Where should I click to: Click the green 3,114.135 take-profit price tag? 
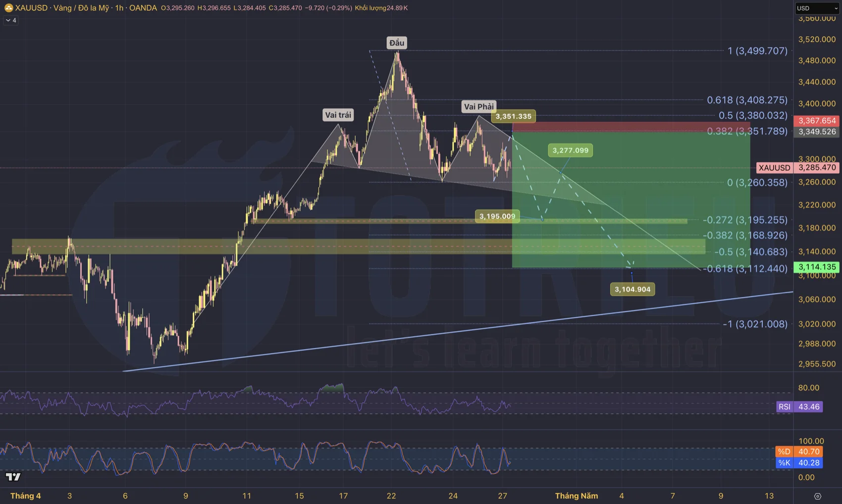[x=817, y=267]
